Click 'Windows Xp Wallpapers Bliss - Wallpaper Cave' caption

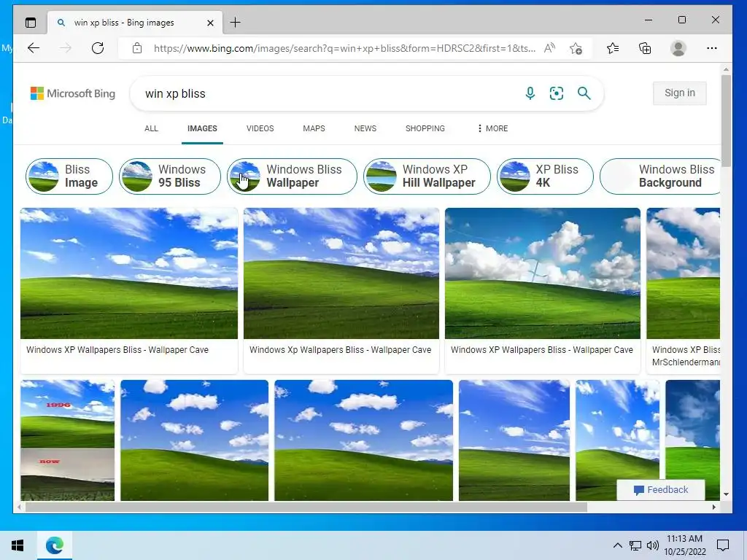(340, 350)
